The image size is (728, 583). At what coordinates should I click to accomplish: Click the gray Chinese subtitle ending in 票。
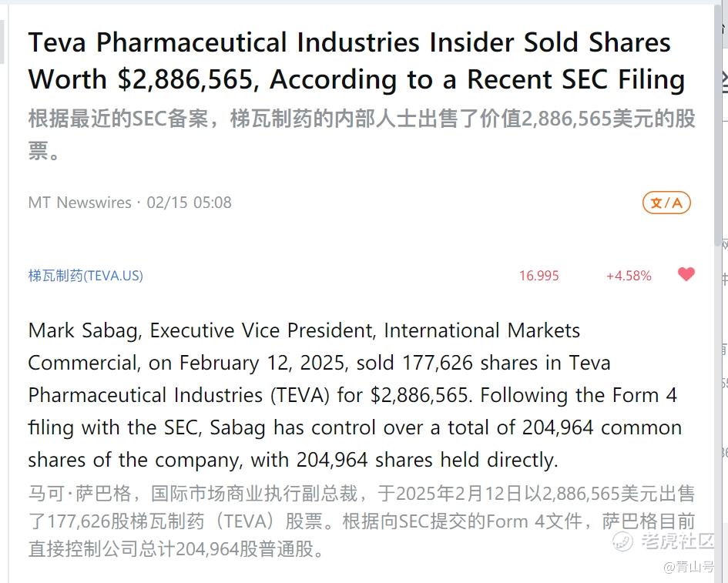(361, 134)
